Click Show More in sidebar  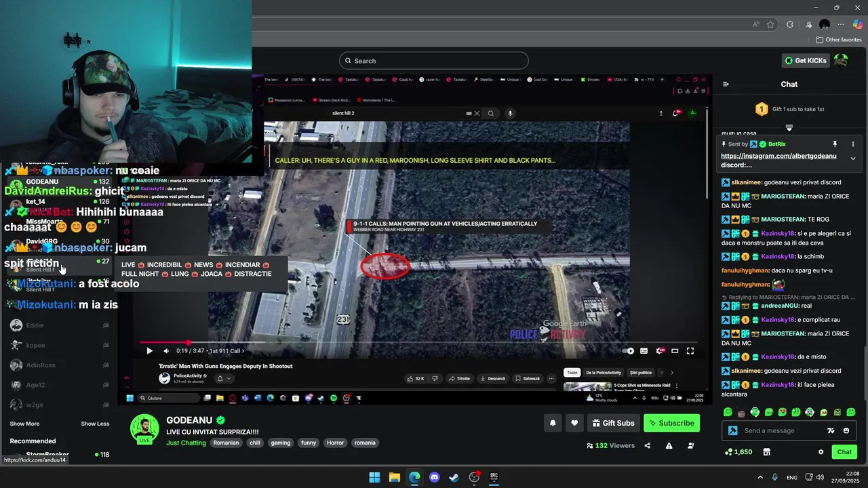24,424
